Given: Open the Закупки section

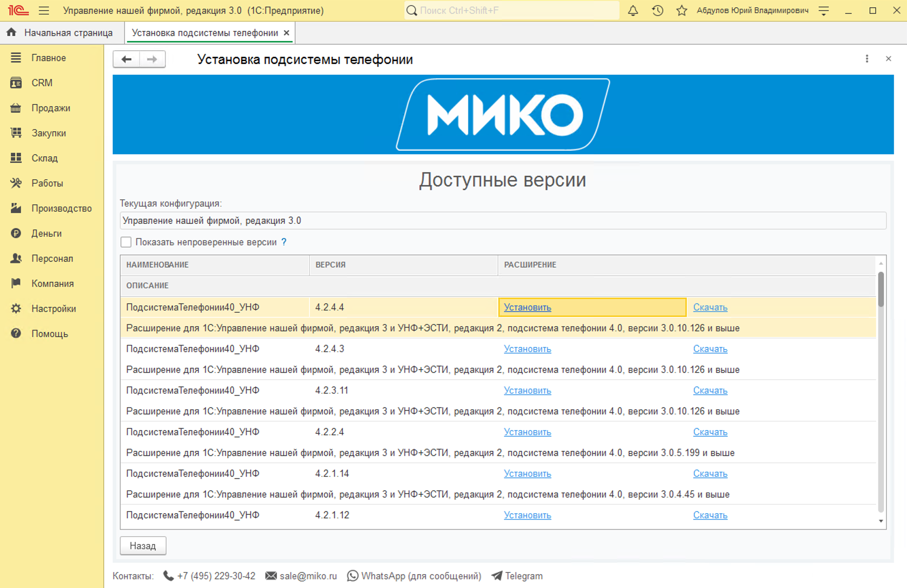Looking at the screenshot, I should point(48,133).
